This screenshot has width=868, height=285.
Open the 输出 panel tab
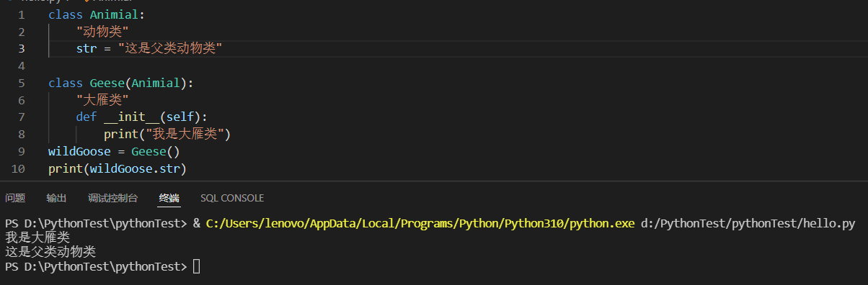[56, 198]
